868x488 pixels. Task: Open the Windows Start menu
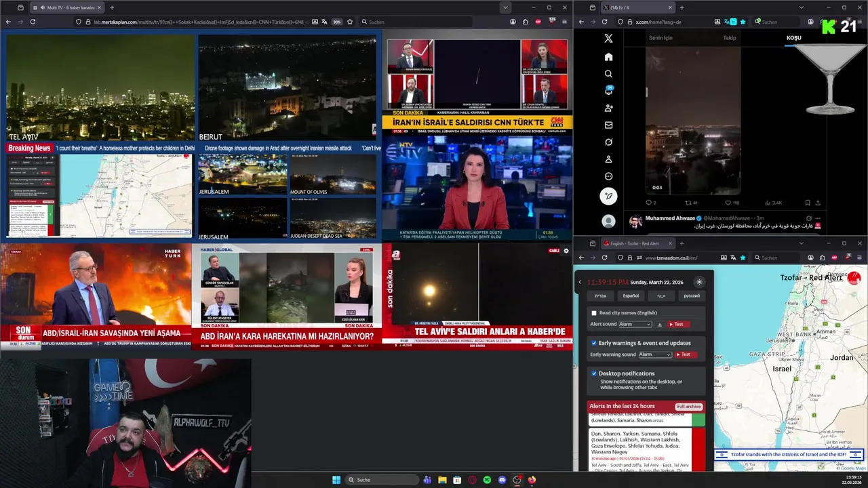(x=336, y=480)
